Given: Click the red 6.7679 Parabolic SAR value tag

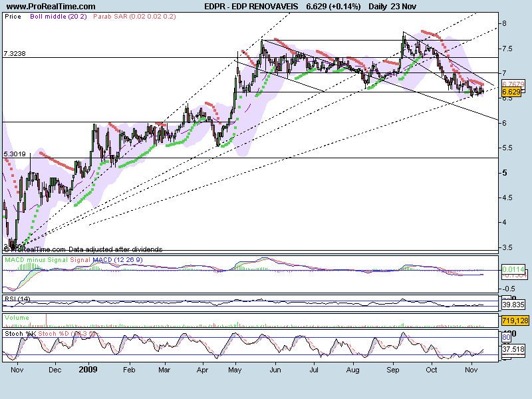Looking at the screenshot, I should tap(513, 84).
